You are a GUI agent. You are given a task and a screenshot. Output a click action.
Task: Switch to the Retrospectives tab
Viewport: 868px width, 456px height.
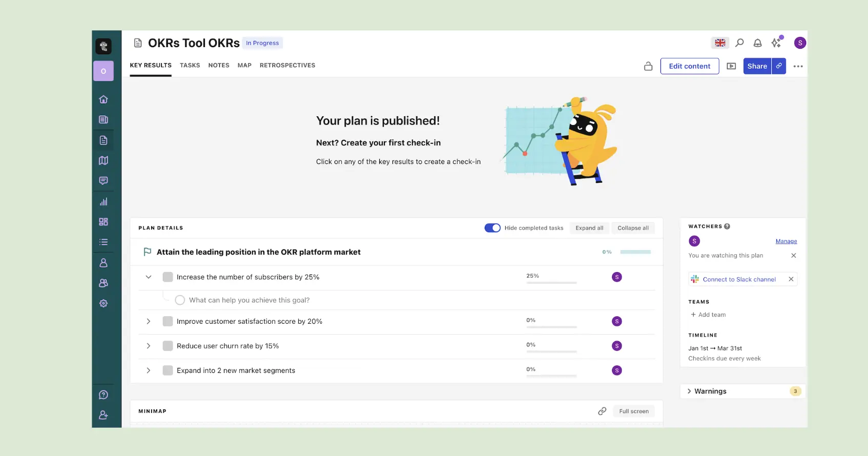pos(287,66)
